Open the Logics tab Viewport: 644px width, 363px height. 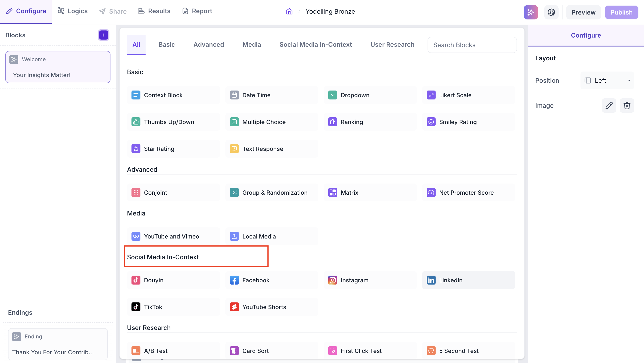tap(72, 11)
